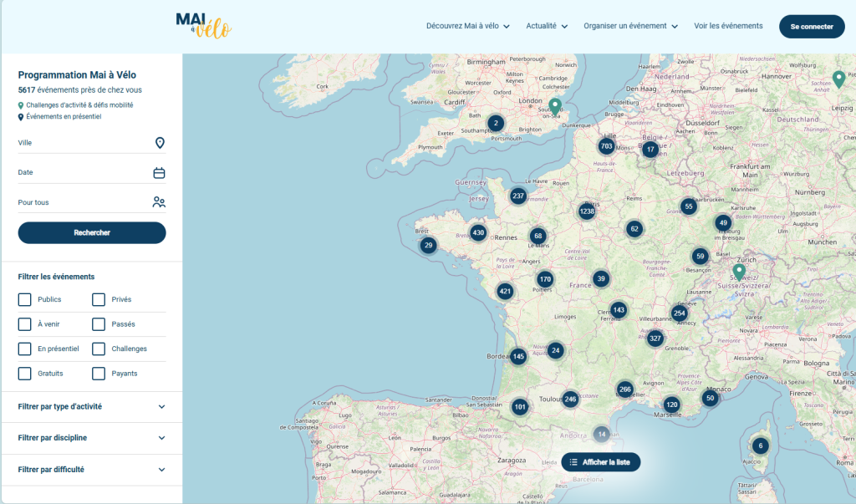Click the 237 cluster in Normandy
This screenshot has width=856, height=504.
pyautogui.click(x=518, y=196)
